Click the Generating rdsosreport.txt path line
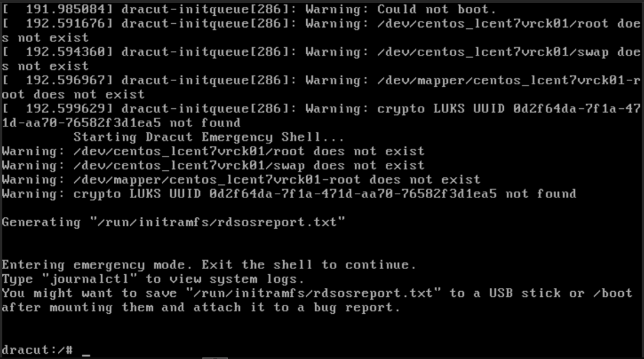Image resolution: width=644 pixels, height=359 pixels. pos(174,222)
